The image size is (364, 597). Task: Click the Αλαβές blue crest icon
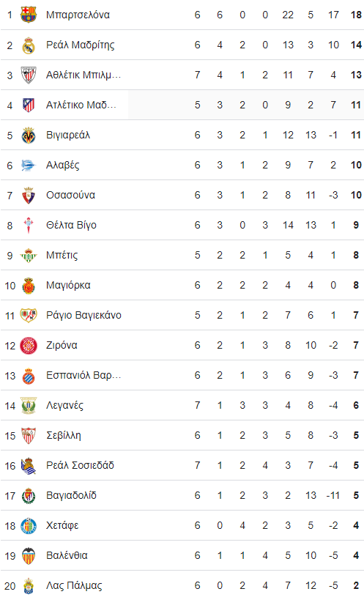[x=28, y=166]
